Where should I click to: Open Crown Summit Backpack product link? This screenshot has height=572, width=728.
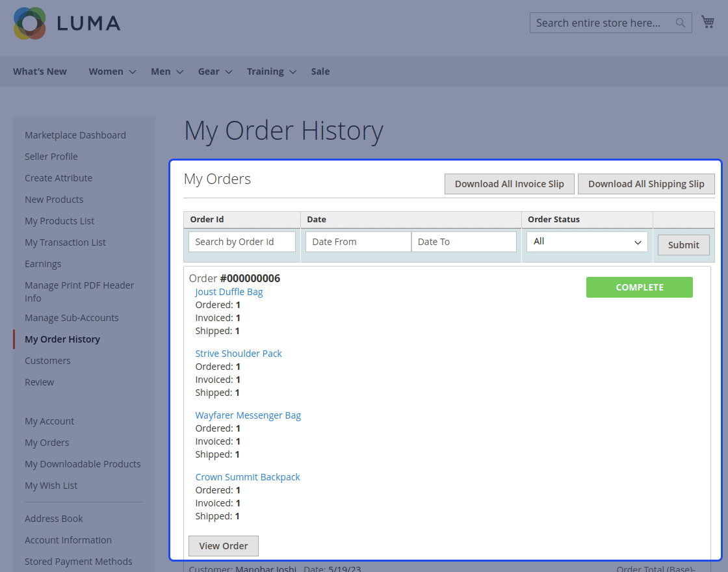coord(248,477)
